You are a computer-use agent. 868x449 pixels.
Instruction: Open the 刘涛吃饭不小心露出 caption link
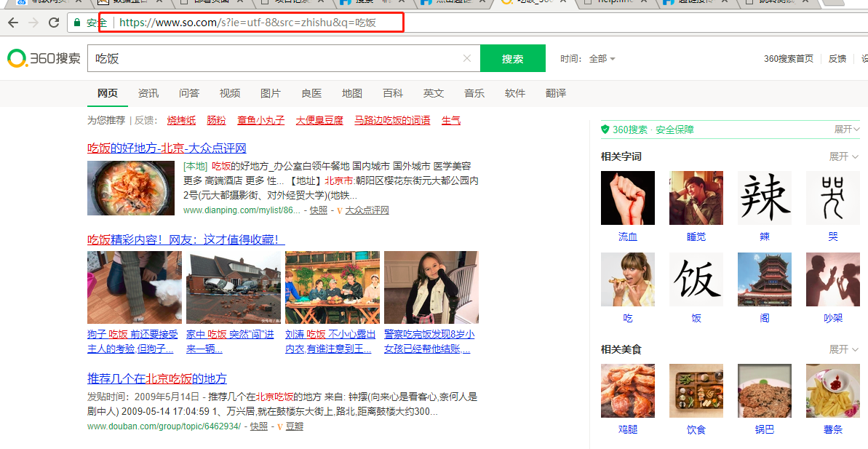pos(330,341)
